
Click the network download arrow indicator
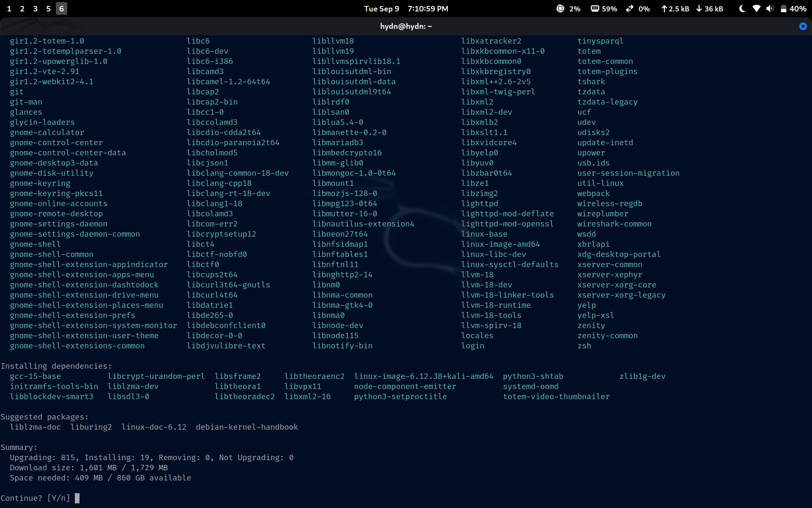pyautogui.click(x=699, y=8)
